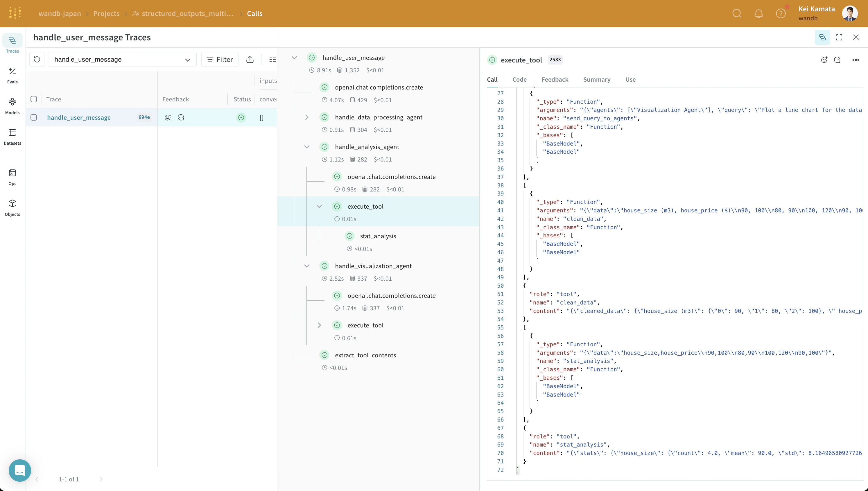Open the handle_user_message trace link
This screenshot has height=491, width=868.
[x=79, y=117]
